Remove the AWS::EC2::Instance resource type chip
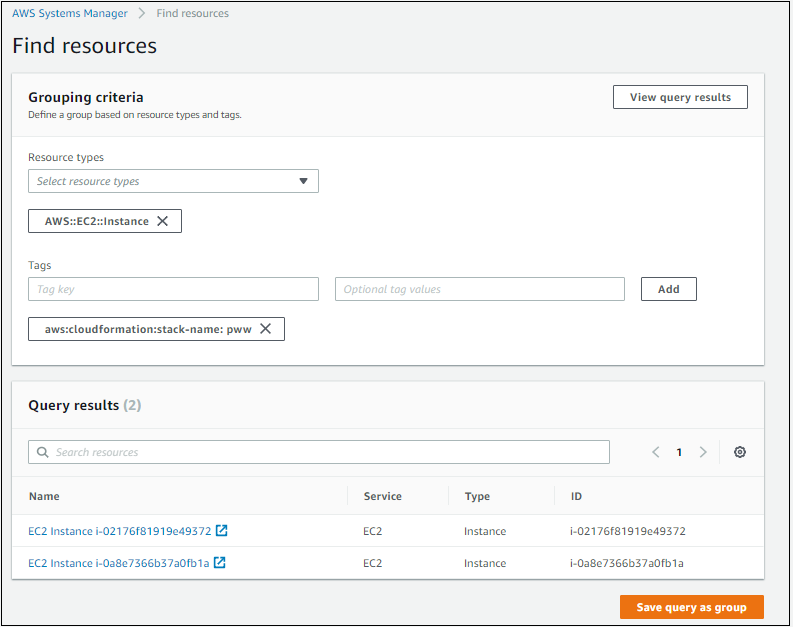Screen dimensions: 793x627 pos(162,221)
